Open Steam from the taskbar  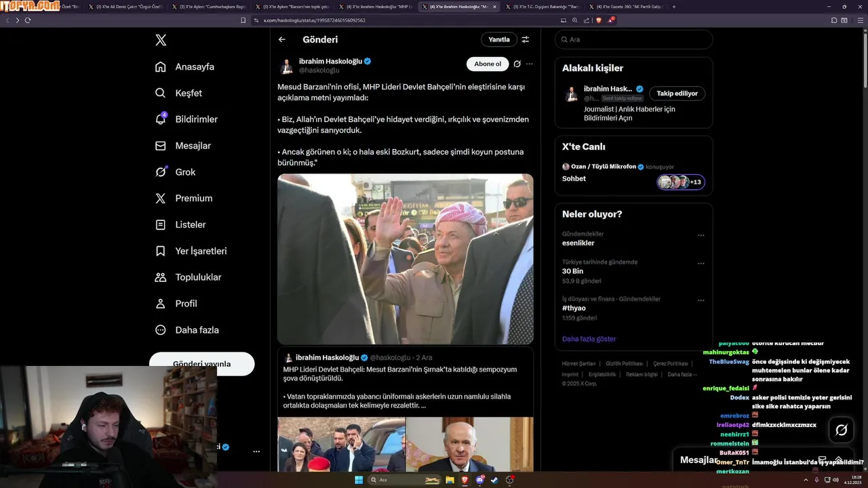(494, 480)
